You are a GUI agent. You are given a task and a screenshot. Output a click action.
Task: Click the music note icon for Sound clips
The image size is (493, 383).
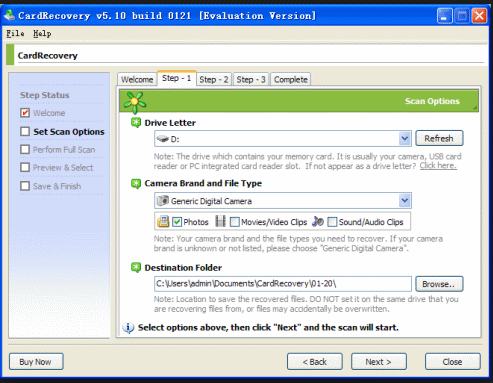(x=318, y=221)
